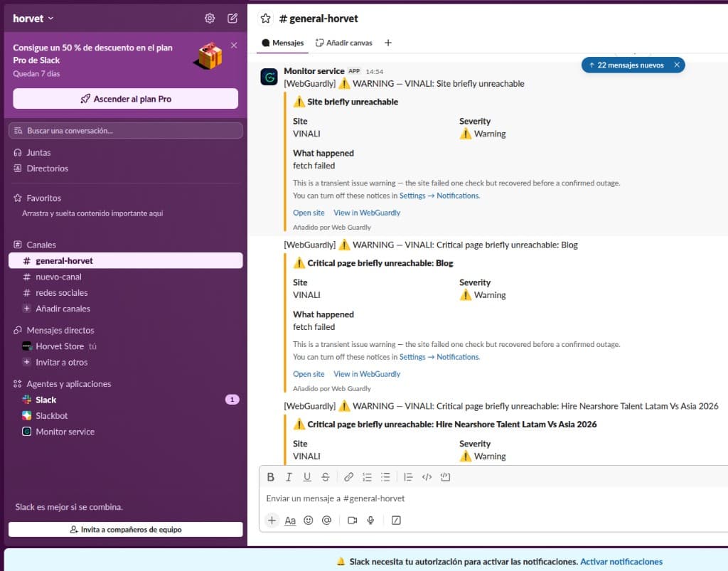Insert a code block
This screenshot has width=728, height=571.
pos(445,476)
